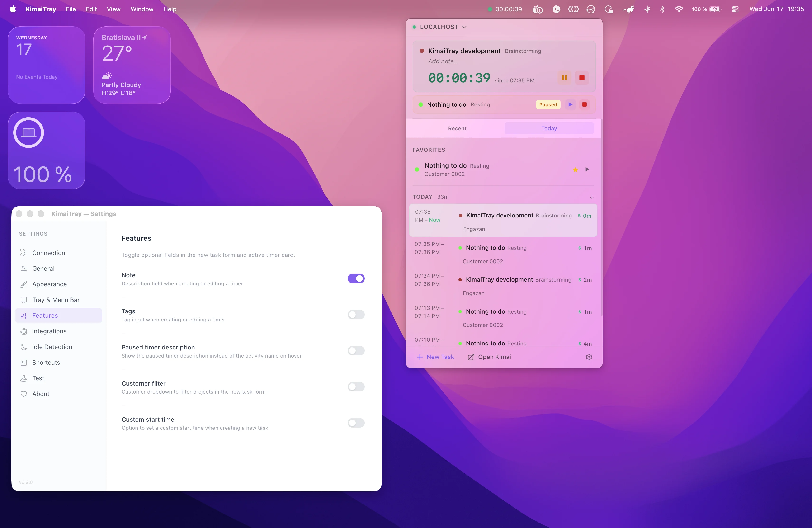The width and height of the screenshot is (812, 528).
Task: Click the v0.9.0 version label
Action: [26, 482]
